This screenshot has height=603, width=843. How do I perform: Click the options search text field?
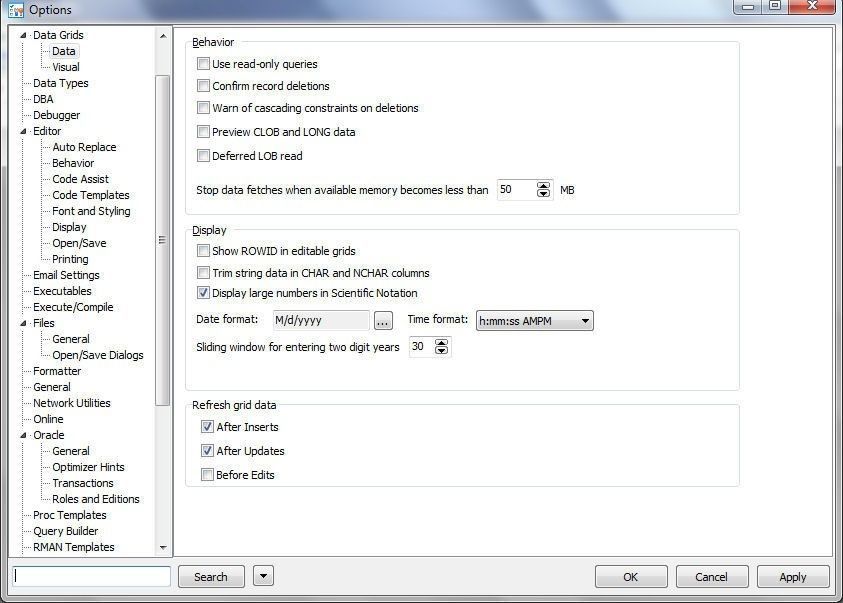pyautogui.click(x=91, y=576)
